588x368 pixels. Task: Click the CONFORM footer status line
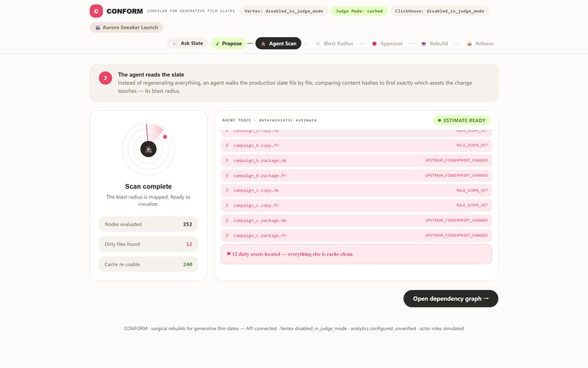(x=293, y=329)
